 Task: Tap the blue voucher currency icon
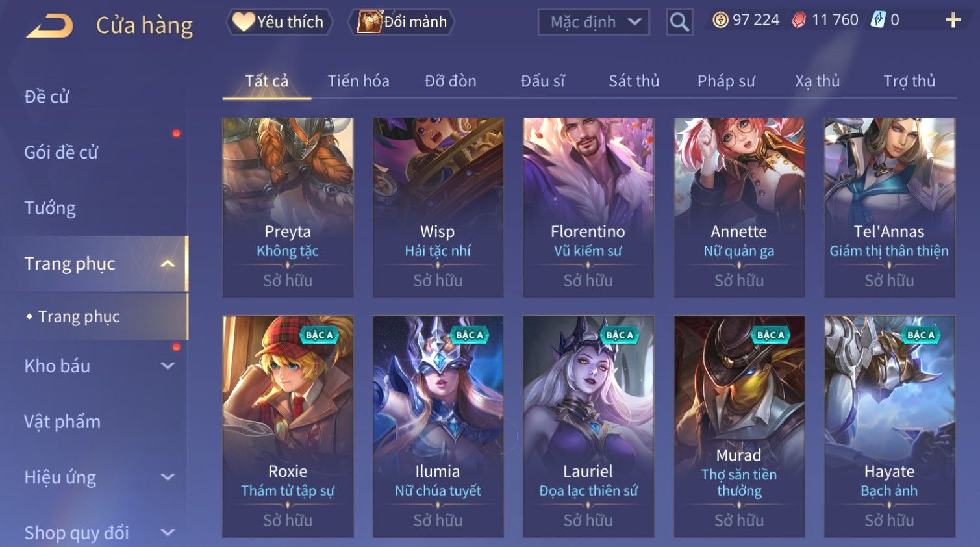point(877,19)
